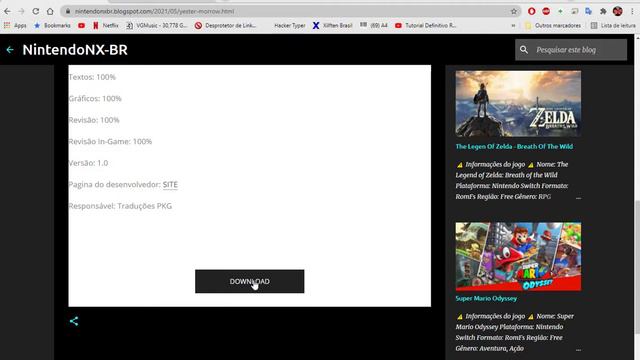Screen dimensions: 640x360
Task: Select the Versão: 1.0 line
Action: pyautogui.click(x=89, y=163)
